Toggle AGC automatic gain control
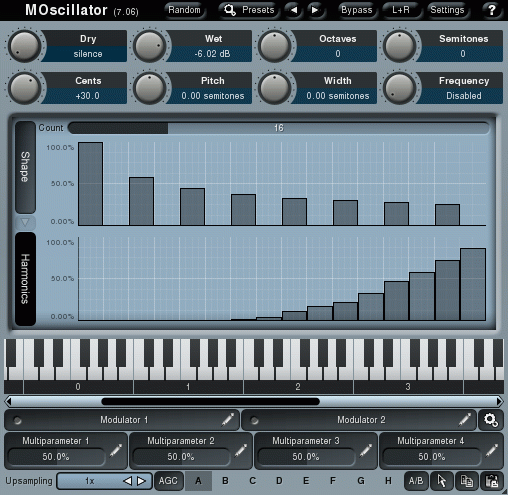This screenshot has width=508, height=495. click(168, 481)
